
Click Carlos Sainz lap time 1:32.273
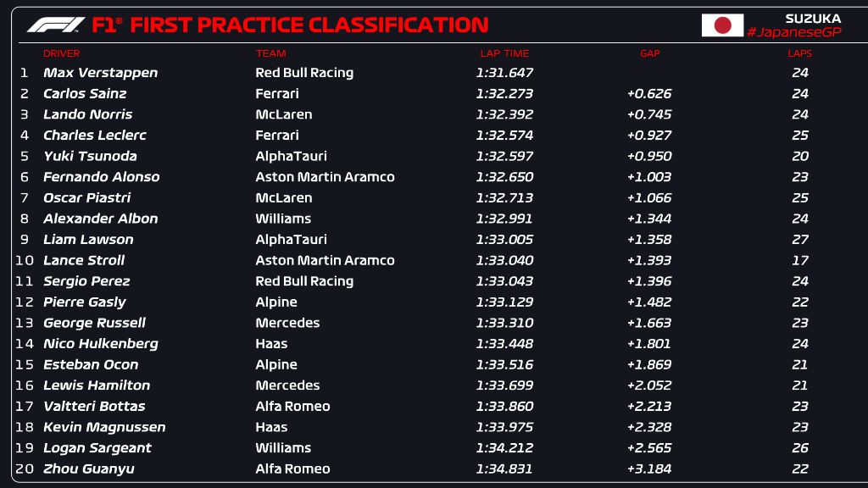504,94
